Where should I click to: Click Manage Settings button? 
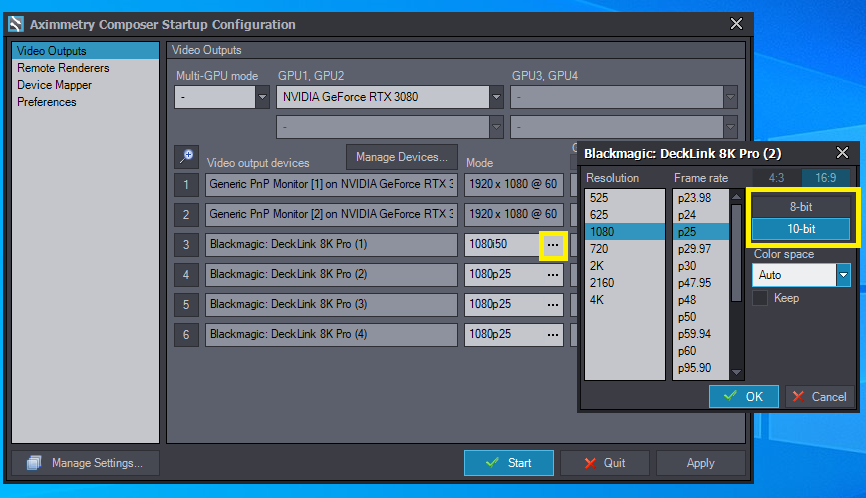pos(86,463)
